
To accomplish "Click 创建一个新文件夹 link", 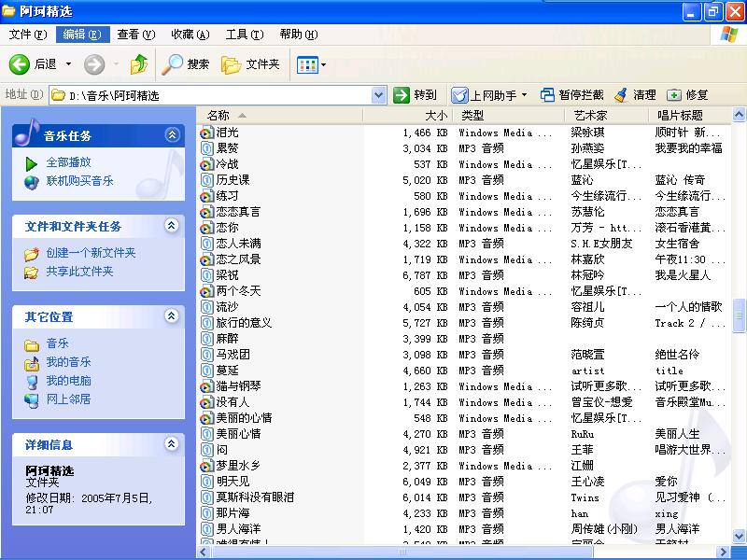I will tap(91, 253).
